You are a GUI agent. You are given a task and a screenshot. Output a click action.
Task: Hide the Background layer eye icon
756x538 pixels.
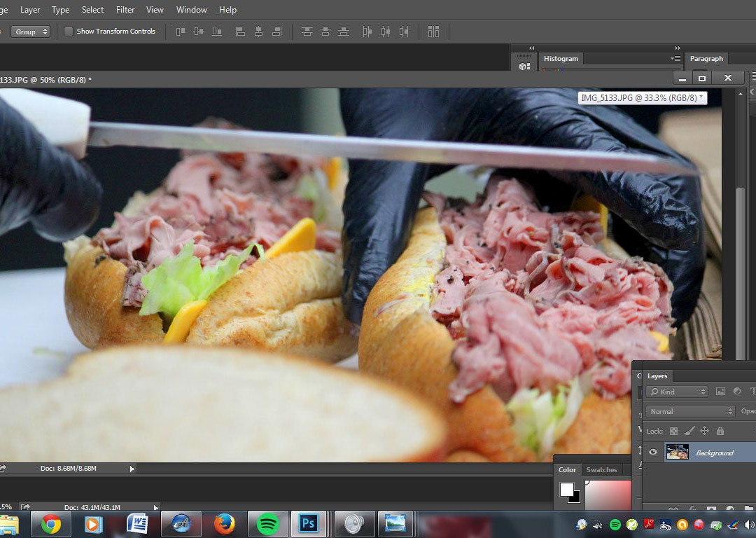653,453
